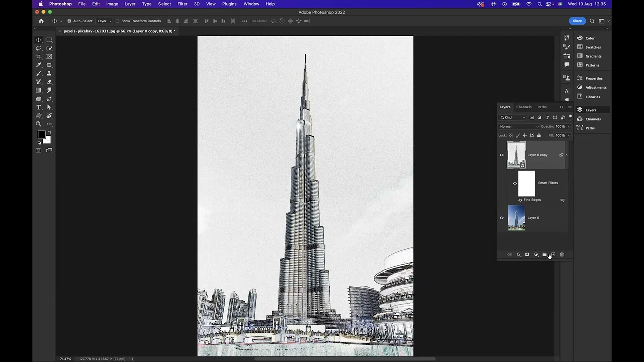Screen dimensions: 644x362
Task: Change the screen mode icon
Action: [x=49, y=150]
